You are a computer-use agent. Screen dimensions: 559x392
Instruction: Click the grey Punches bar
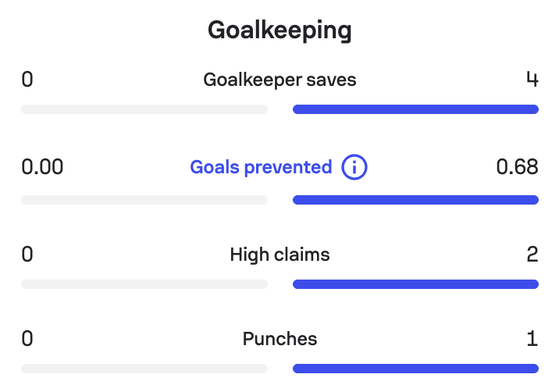pos(144,369)
